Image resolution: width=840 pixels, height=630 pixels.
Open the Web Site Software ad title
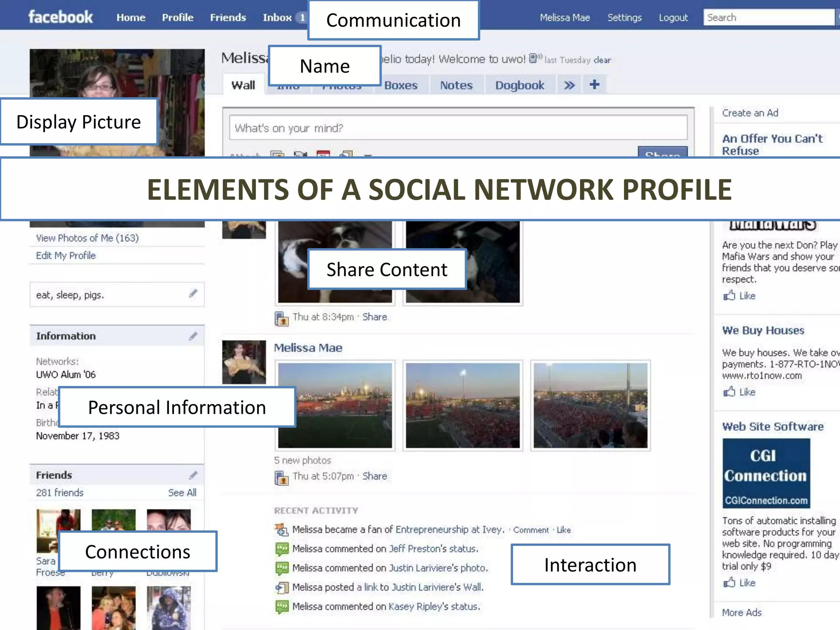(x=773, y=427)
